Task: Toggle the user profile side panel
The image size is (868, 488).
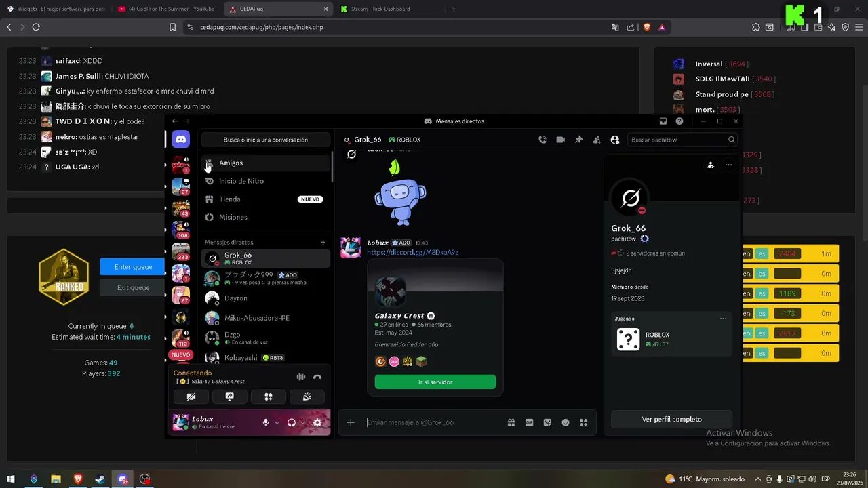Action: point(615,140)
